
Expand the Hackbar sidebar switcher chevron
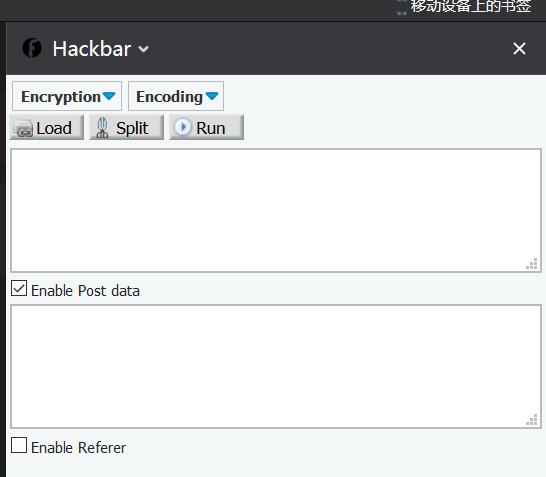point(143,49)
